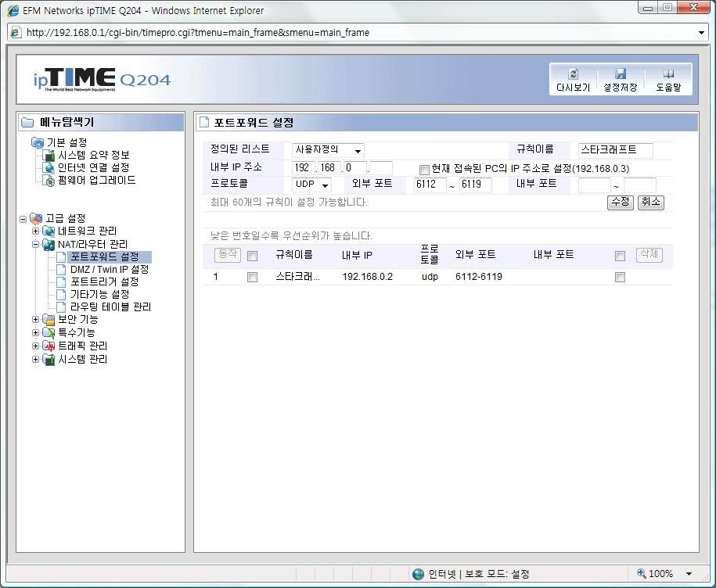
Task: Open the DMZ / Twin IP 설정 menu item
Action: pos(109,270)
